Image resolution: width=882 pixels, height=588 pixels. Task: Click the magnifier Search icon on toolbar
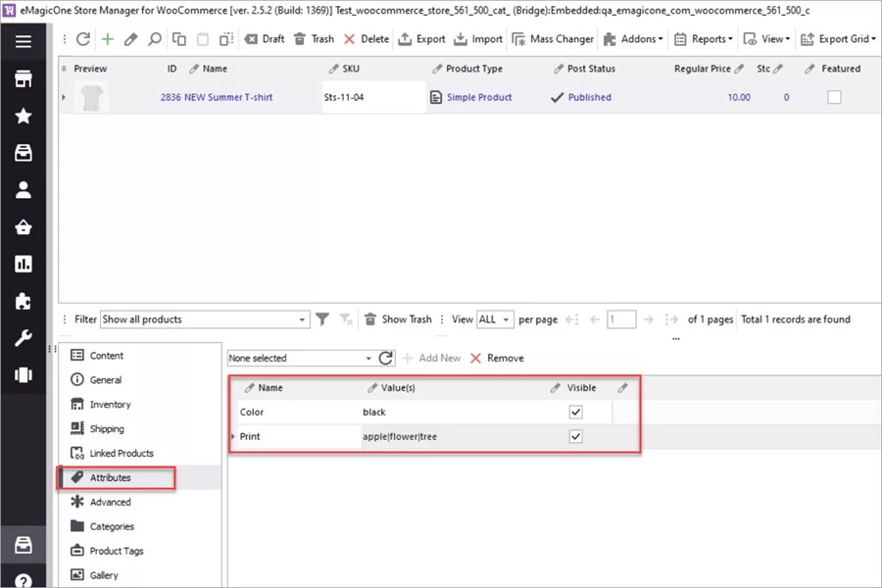(x=156, y=40)
